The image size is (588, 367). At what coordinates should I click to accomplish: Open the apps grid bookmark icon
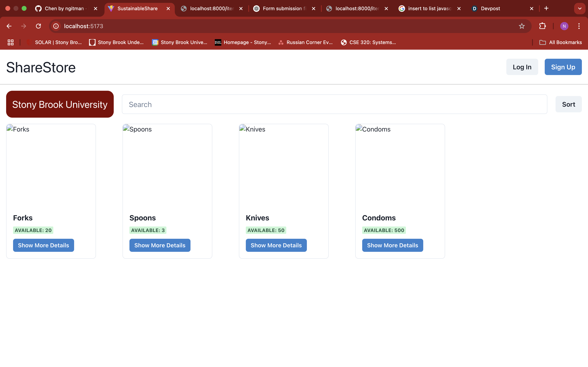coord(10,42)
